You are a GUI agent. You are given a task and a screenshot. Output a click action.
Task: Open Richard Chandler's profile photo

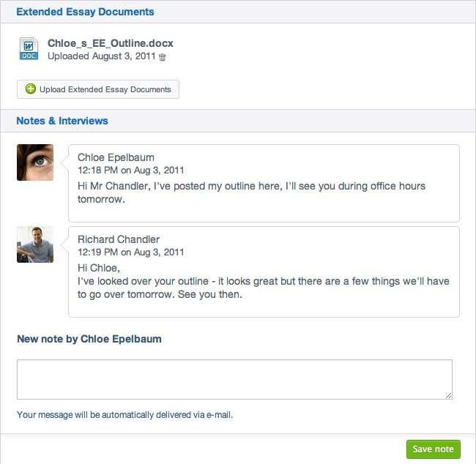point(35,244)
